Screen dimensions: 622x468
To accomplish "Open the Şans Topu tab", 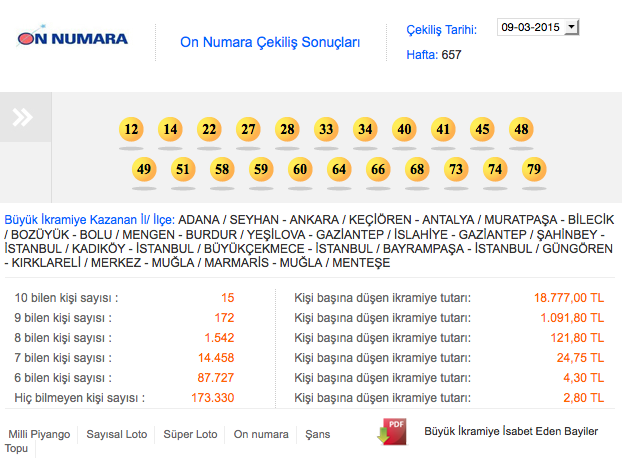I will coord(317,434).
